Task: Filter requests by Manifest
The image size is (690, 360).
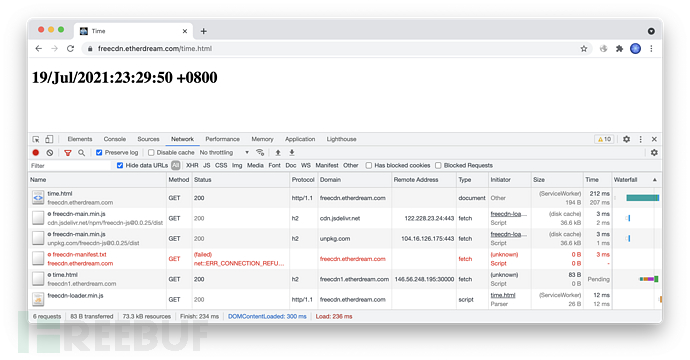Action: 327,165
